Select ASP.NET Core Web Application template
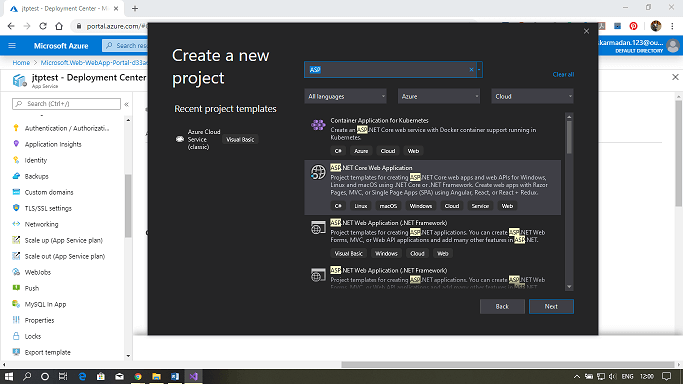This screenshot has width=683, height=384. click(433, 187)
